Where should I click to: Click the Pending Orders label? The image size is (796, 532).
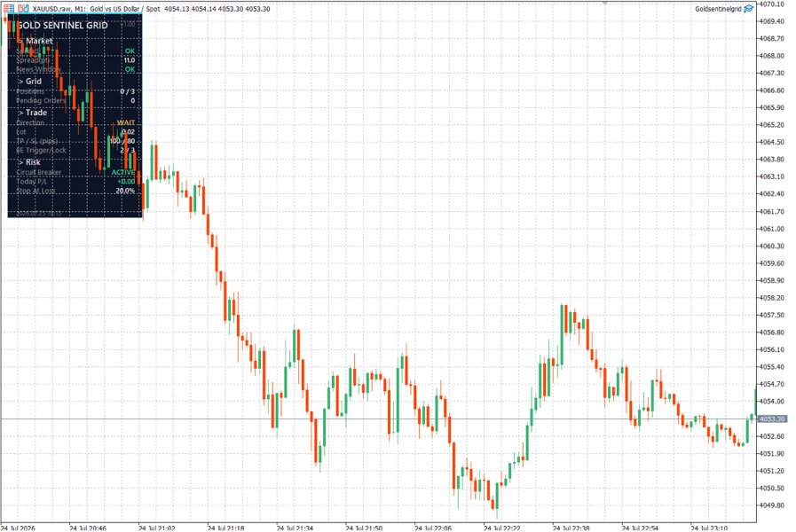(41, 100)
